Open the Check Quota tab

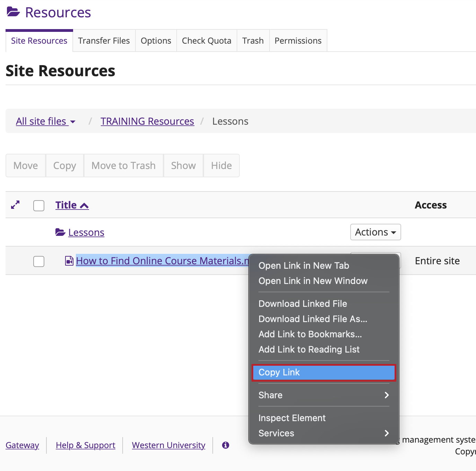pos(206,41)
